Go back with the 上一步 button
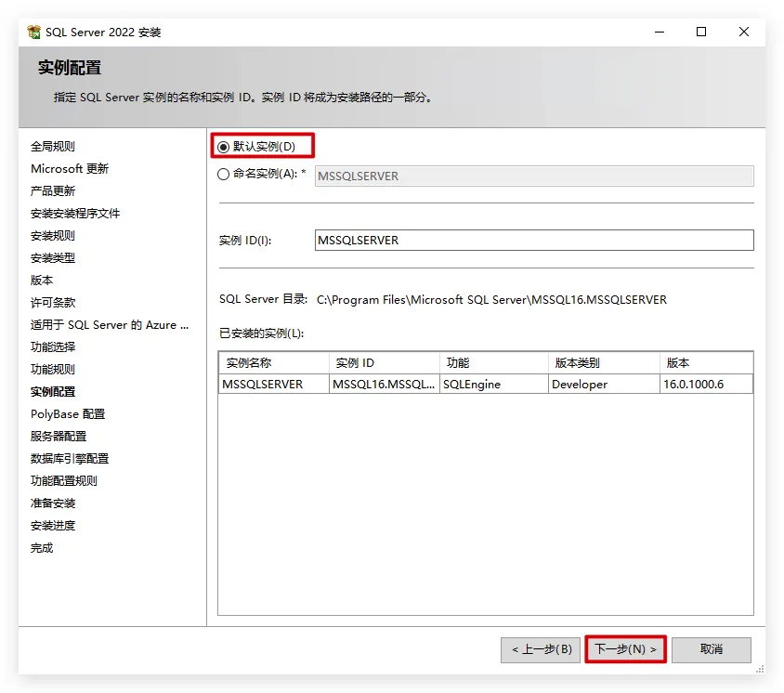This screenshot has width=784, height=693. [542, 648]
